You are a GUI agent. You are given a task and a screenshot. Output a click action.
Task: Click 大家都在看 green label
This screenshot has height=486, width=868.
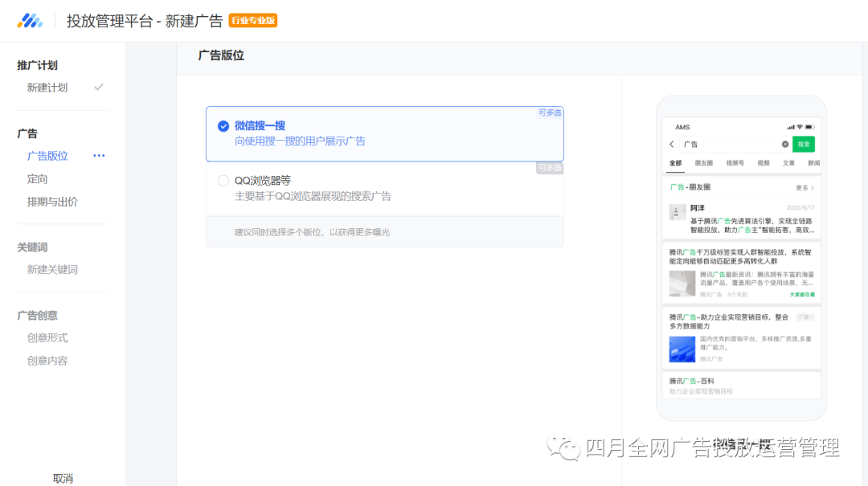(802, 295)
